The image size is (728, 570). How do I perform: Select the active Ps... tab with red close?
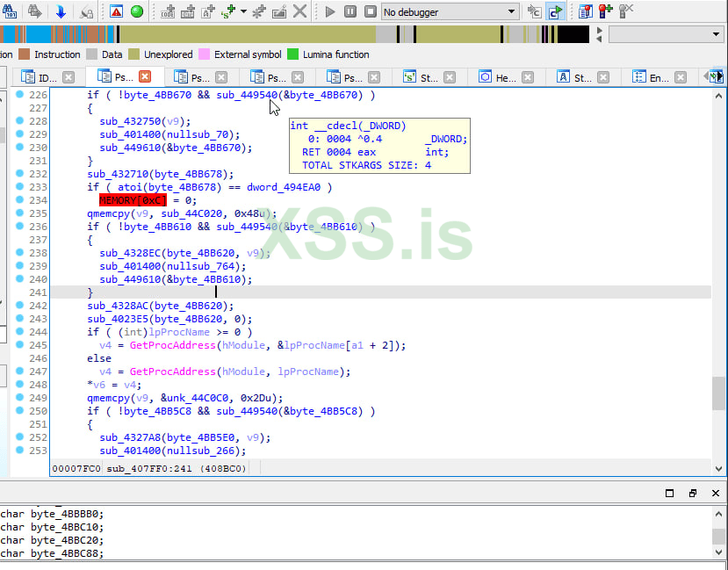pos(125,77)
